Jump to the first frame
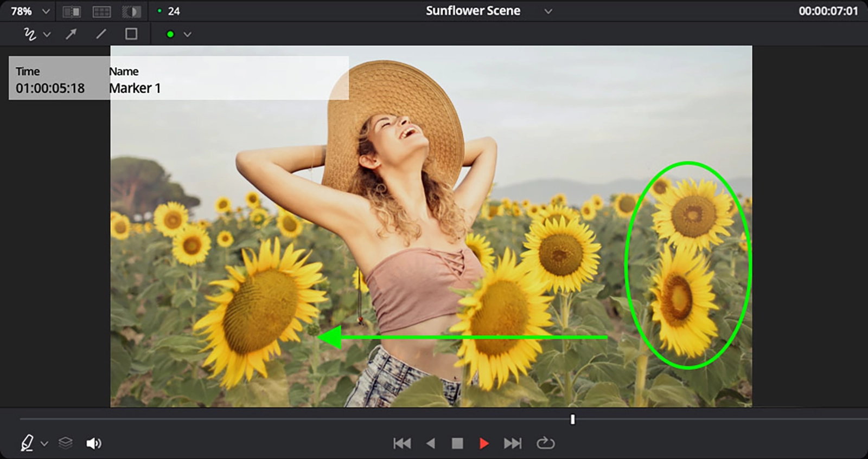Screen dimensions: 868x459 [402, 443]
